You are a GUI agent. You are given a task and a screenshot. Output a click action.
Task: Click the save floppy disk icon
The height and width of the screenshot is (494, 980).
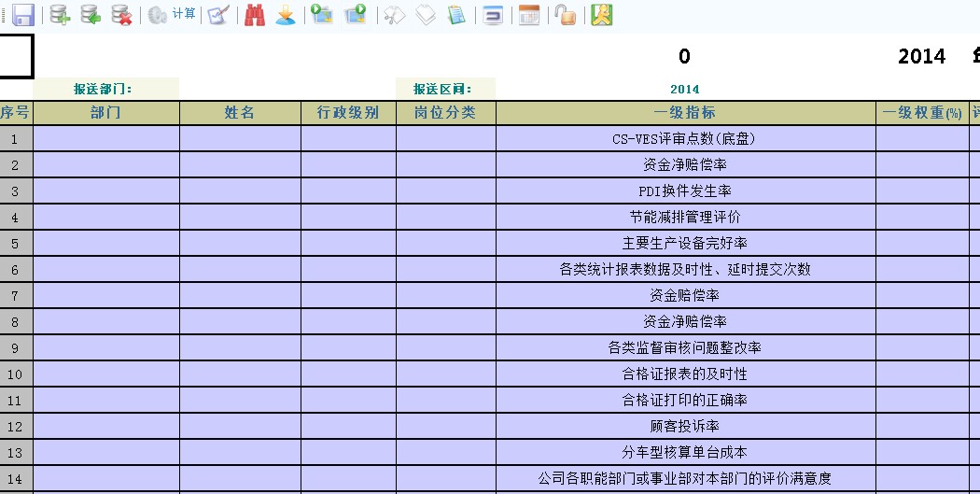coord(22,15)
